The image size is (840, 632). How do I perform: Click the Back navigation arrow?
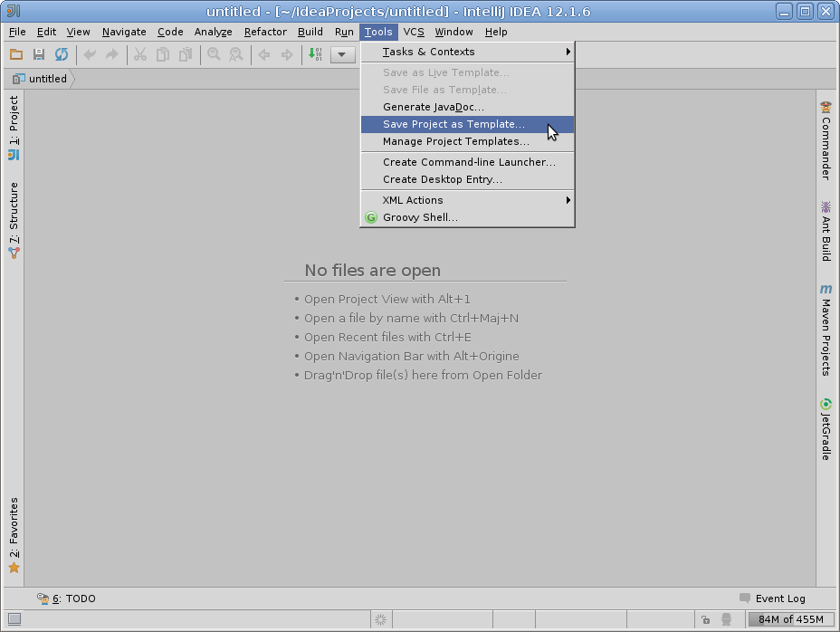[x=264, y=54]
